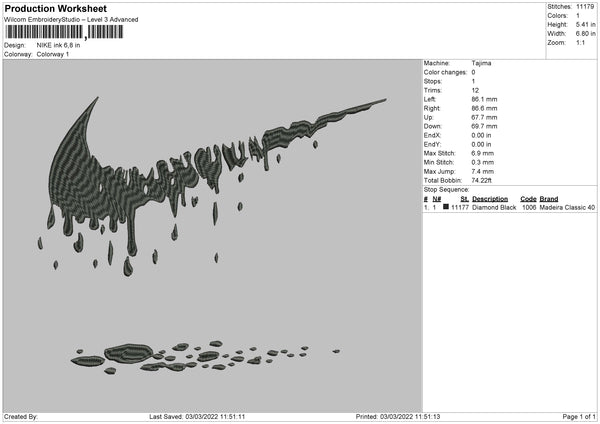The width and height of the screenshot is (600, 424).
Task: Click the 'Printed: 03/03/2022 11:51:13' text
Action: [x=398, y=416]
